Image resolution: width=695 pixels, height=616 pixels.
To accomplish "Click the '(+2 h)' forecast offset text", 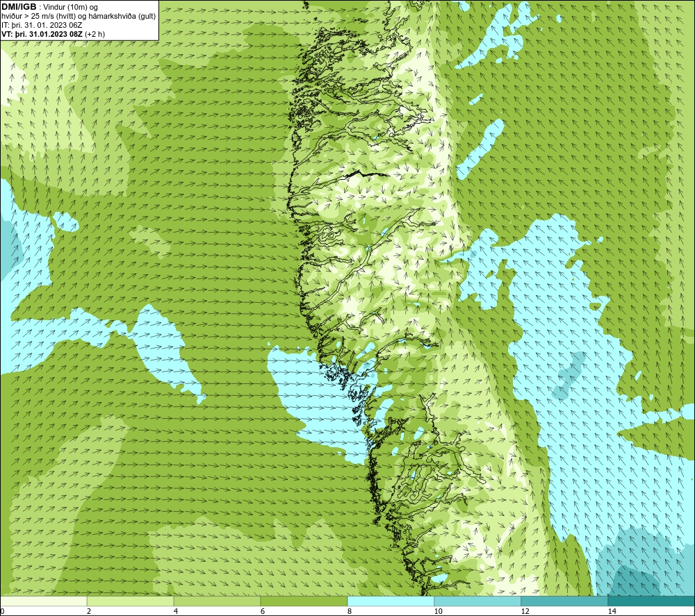I will point(95,34).
